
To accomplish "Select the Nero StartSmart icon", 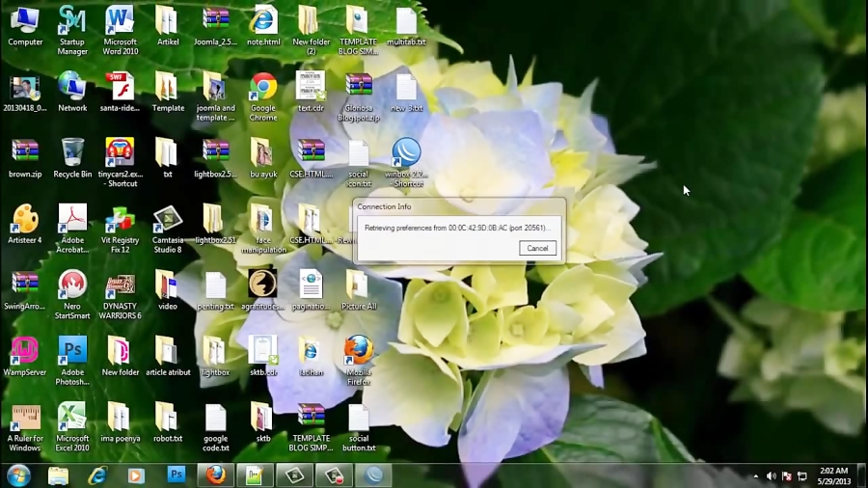I will click(x=72, y=285).
